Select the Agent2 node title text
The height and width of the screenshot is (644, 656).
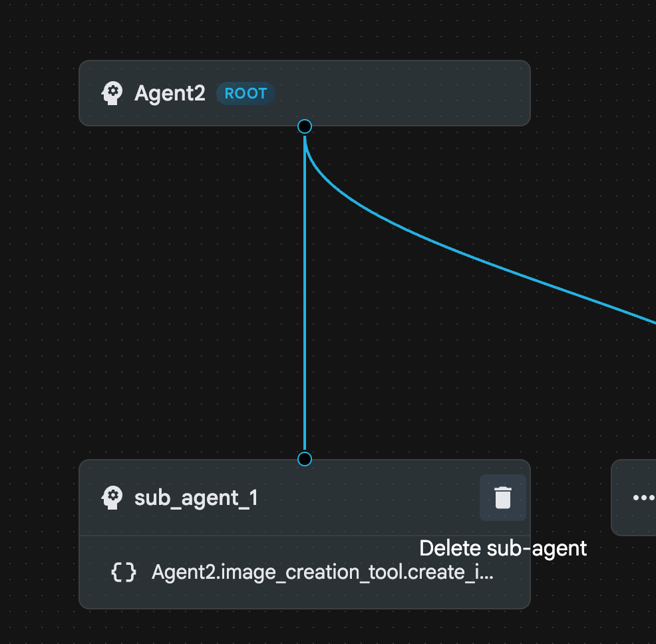point(170,93)
